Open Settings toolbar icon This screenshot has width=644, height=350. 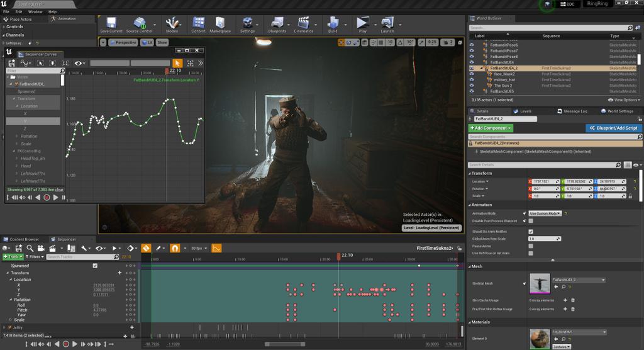point(247,25)
